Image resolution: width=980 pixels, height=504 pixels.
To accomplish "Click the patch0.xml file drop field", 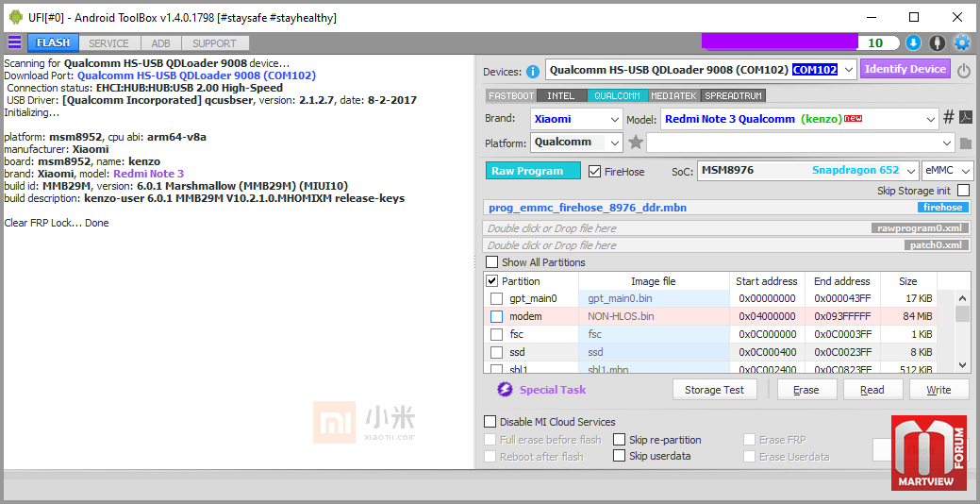I will pos(728,245).
